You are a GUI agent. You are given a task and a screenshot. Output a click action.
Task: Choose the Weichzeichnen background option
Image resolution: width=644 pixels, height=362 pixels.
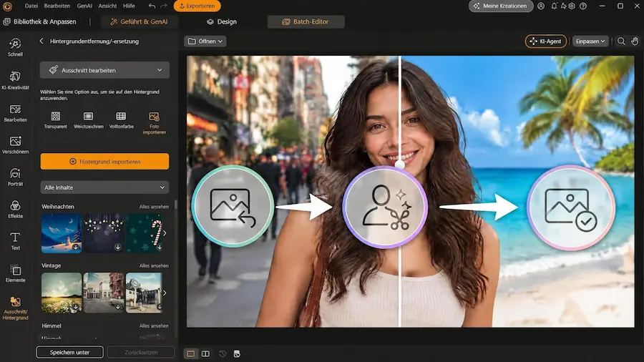pos(88,120)
